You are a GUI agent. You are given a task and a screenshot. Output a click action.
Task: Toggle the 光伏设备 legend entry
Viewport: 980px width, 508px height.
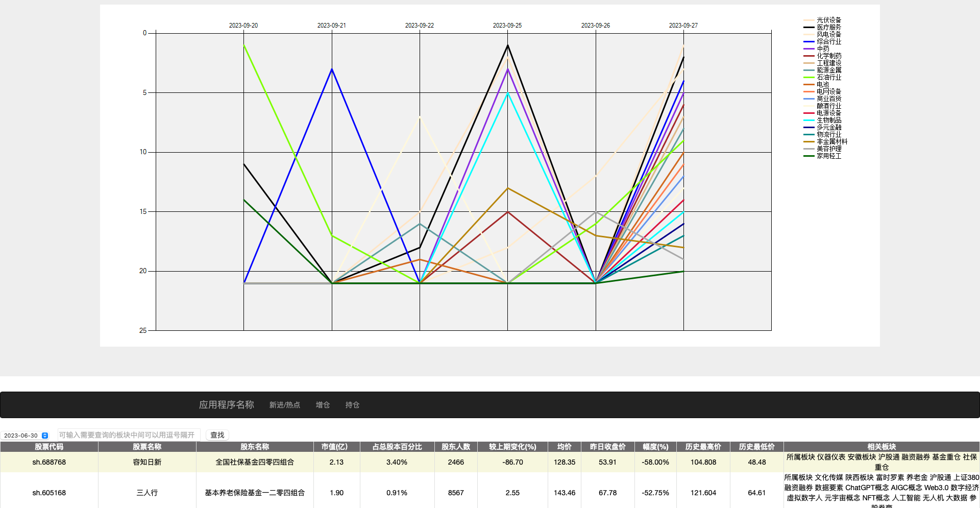point(822,20)
